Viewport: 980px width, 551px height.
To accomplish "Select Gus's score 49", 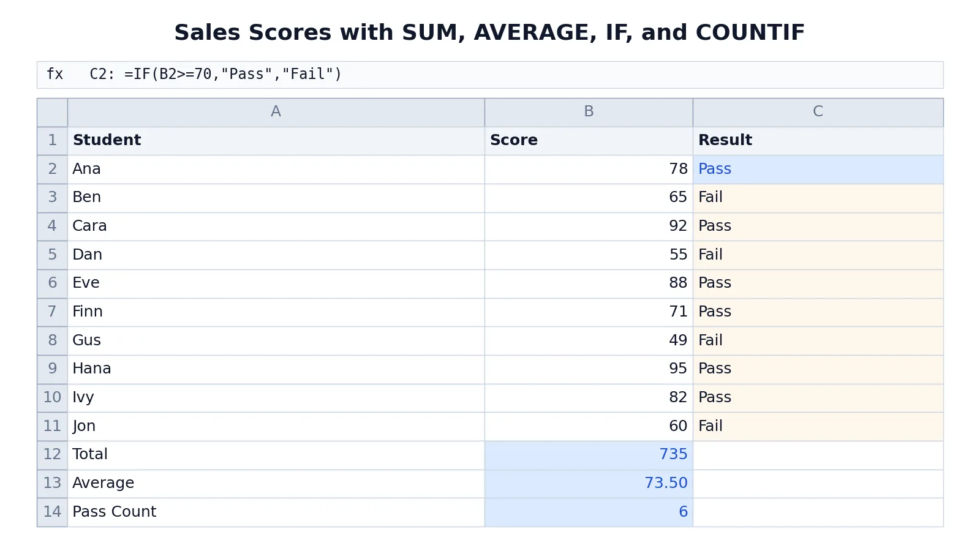I will pyautogui.click(x=589, y=341).
